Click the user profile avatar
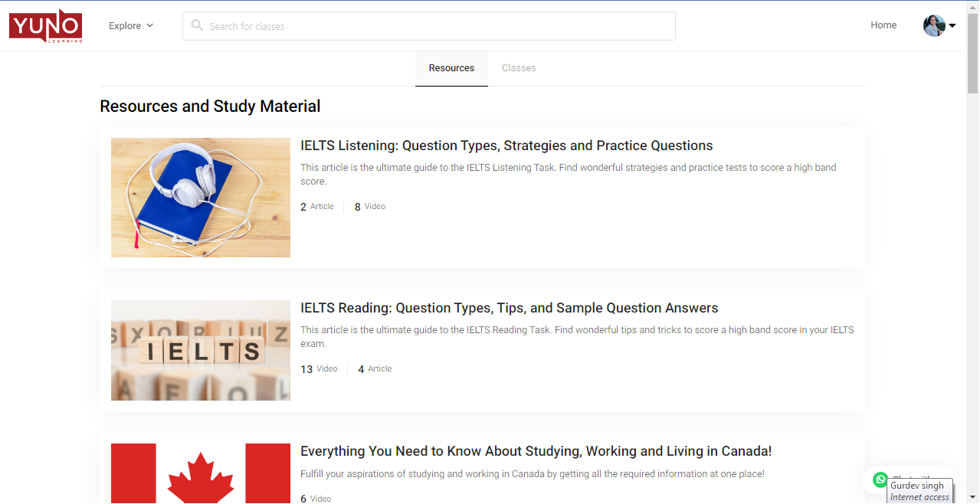Viewport: 980px width, 504px height. [x=933, y=25]
